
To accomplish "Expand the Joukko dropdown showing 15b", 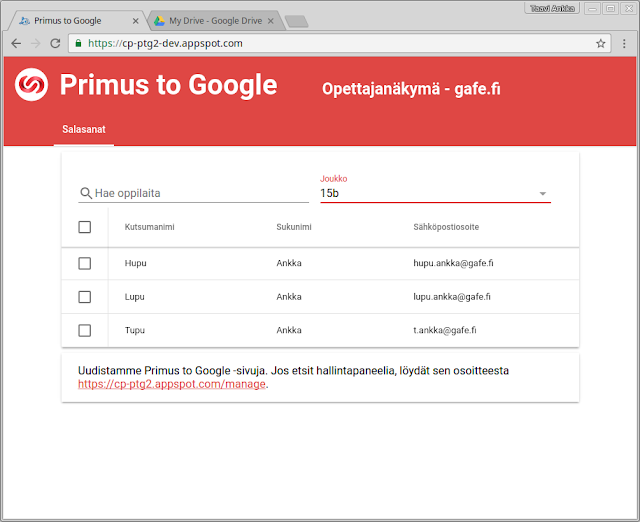I will click(435, 193).
